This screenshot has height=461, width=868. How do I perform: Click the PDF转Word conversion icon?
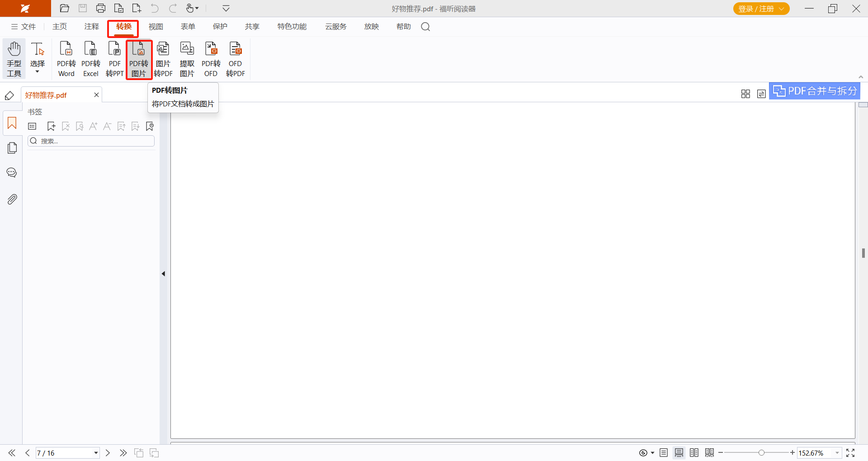coord(66,59)
